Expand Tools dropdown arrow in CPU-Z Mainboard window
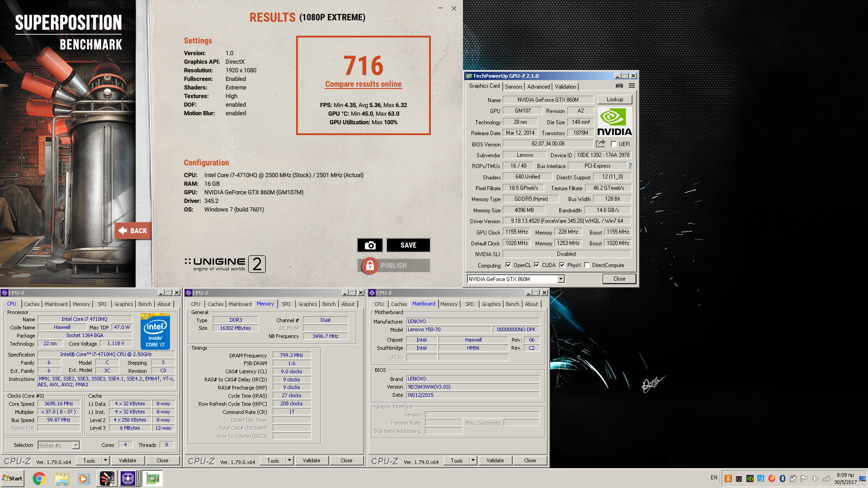The height and width of the screenshot is (488, 868). pyautogui.click(x=473, y=460)
